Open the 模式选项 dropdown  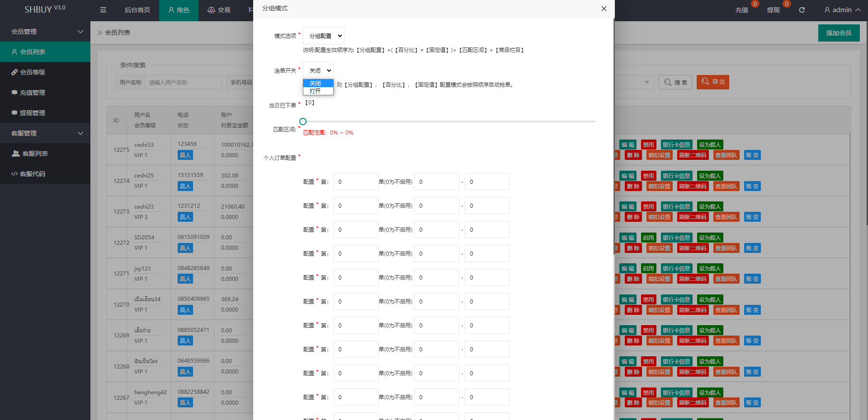(324, 36)
